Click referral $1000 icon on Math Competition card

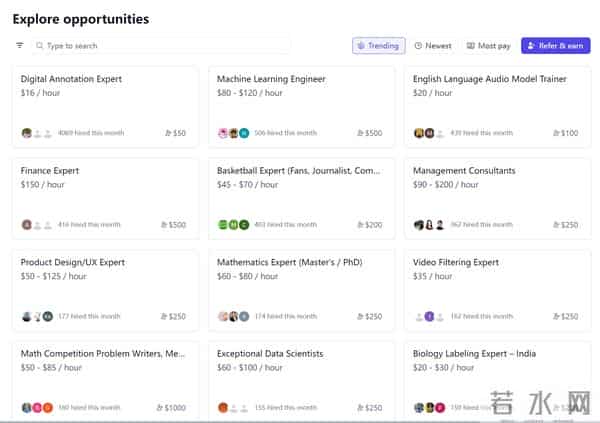162,408
